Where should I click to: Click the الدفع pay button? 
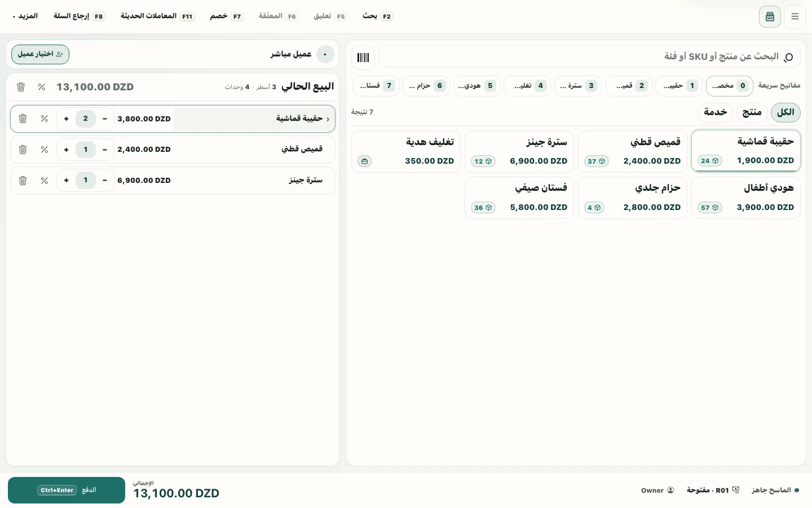click(x=67, y=490)
